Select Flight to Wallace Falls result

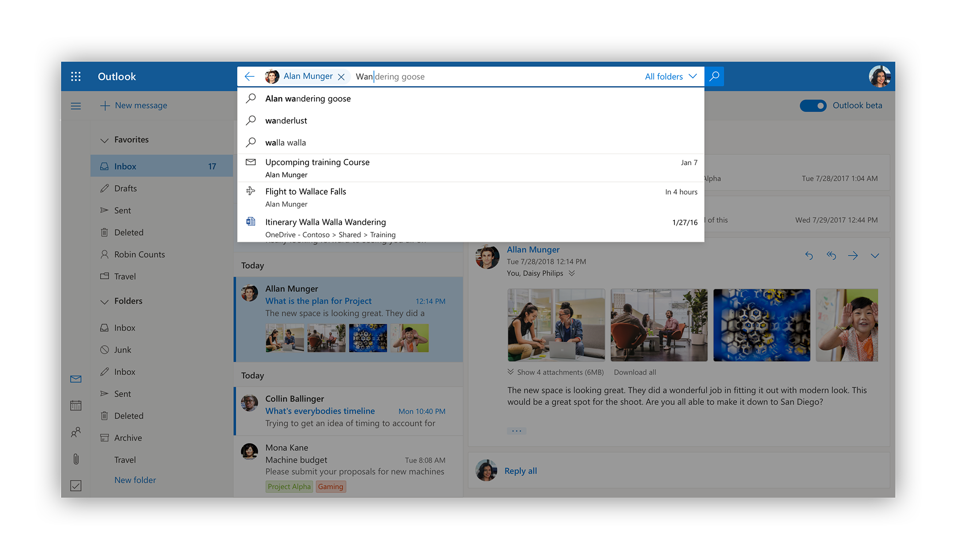pos(306,192)
